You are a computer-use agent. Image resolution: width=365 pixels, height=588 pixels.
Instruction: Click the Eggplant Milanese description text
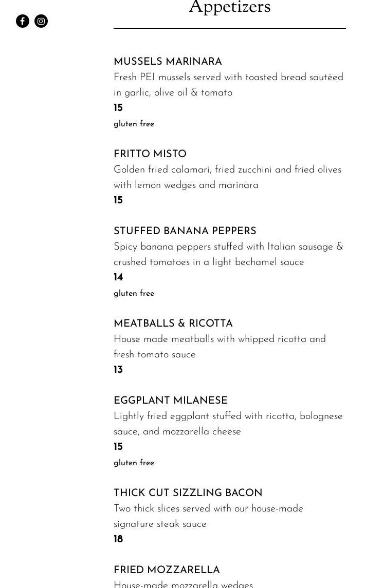click(x=228, y=424)
